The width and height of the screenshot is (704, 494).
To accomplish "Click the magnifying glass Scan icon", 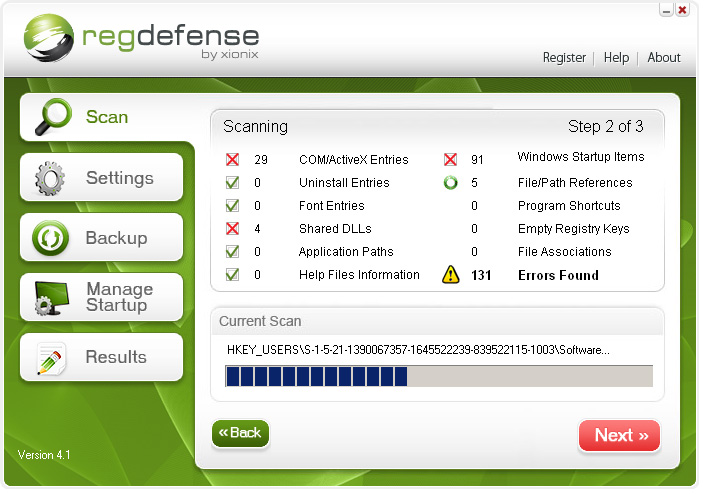I will pos(53,117).
